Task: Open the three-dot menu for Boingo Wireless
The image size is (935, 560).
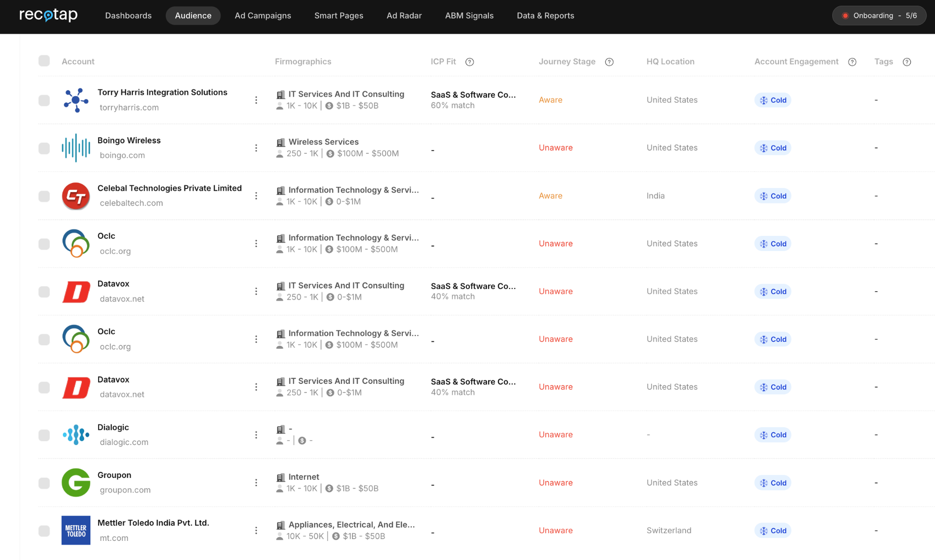Action: (x=256, y=148)
